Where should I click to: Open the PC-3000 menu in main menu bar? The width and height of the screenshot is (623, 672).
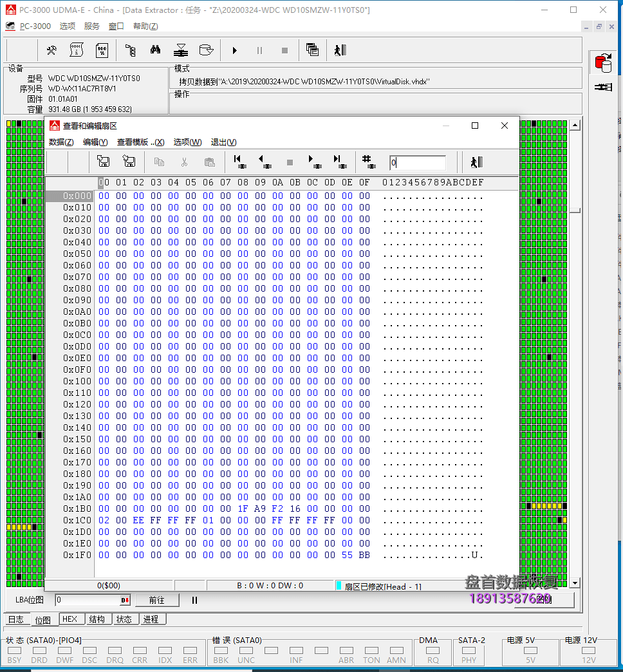[35, 26]
